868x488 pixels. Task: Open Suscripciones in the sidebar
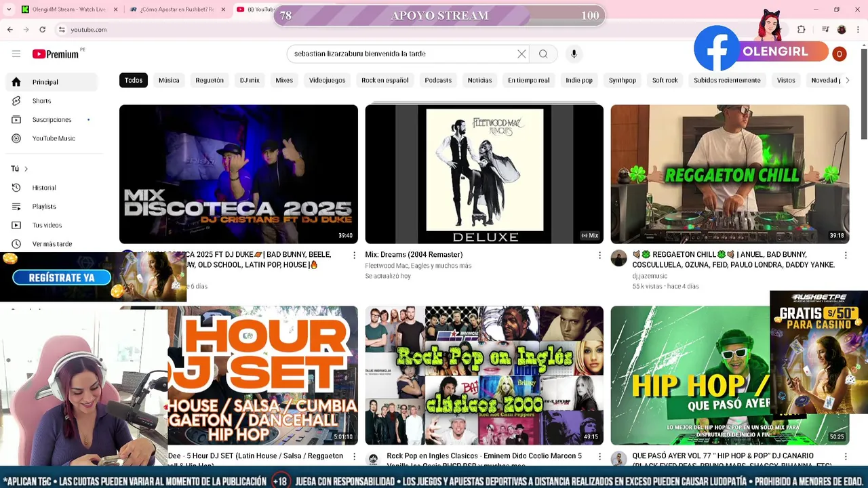click(x=53, y=120)
